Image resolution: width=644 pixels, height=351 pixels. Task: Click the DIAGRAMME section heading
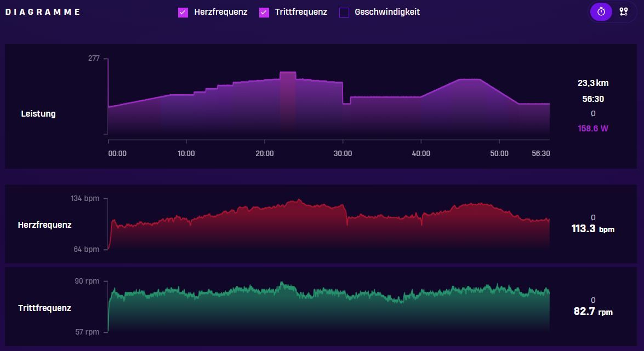point(43,12)
